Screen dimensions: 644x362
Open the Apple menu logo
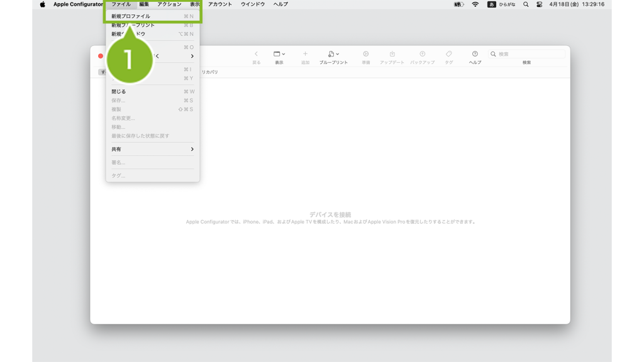point(42,4)
